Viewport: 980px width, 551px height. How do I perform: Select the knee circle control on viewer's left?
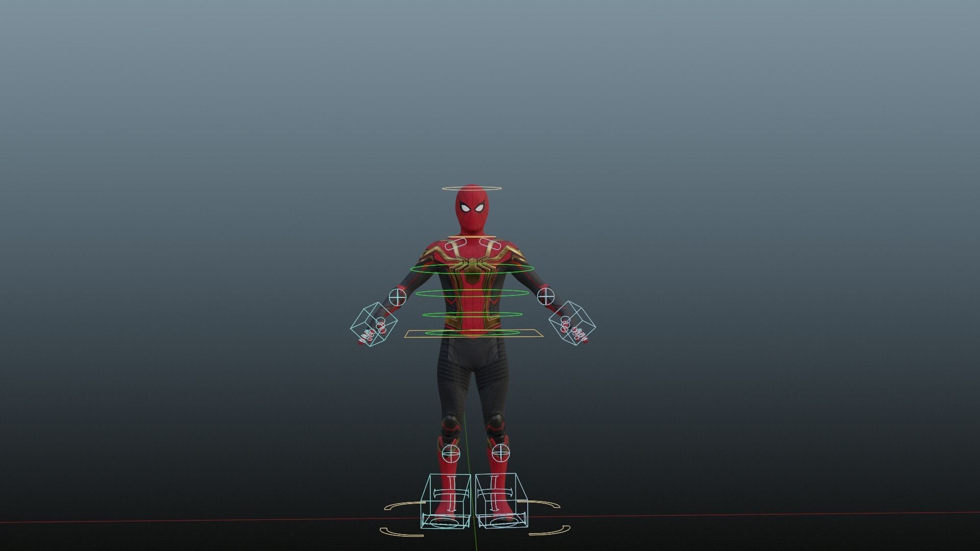tap(451, 453)
